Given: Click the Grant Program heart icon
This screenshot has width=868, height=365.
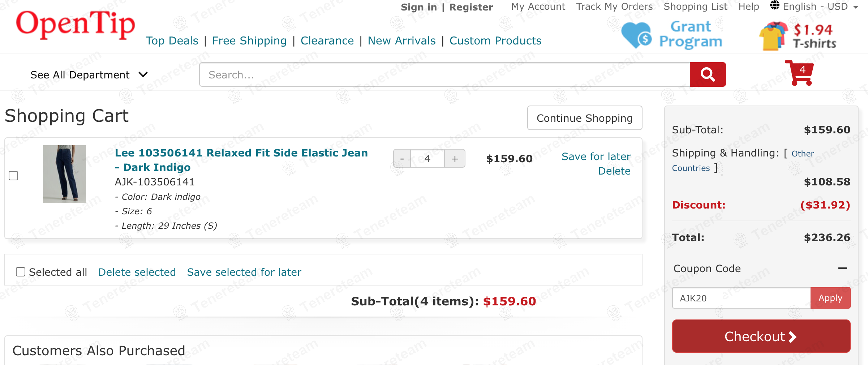Looking at the screenshot, I should point(636,35).
